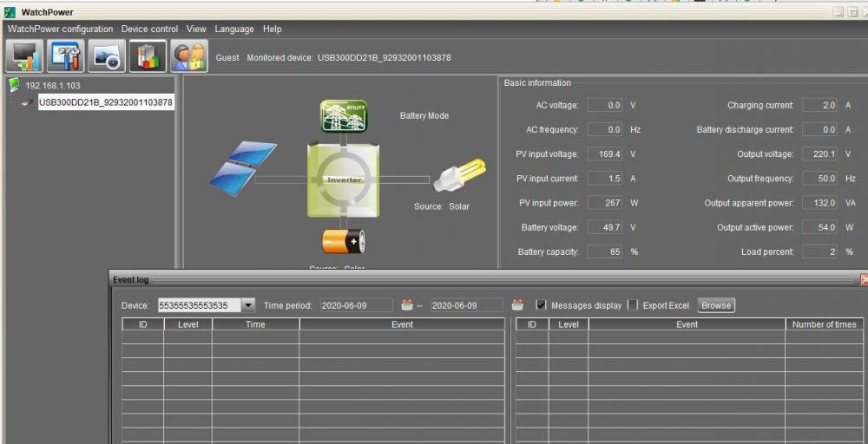Screen dimensions: 868x444
Task: Click Load percent value 2
Action: [820, 251]
